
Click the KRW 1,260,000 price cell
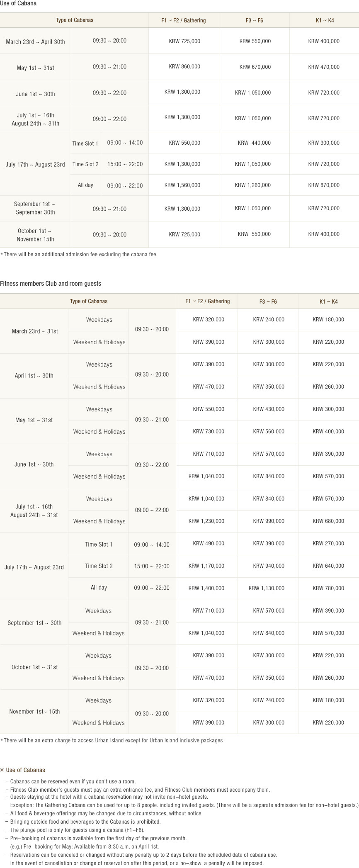253,185
